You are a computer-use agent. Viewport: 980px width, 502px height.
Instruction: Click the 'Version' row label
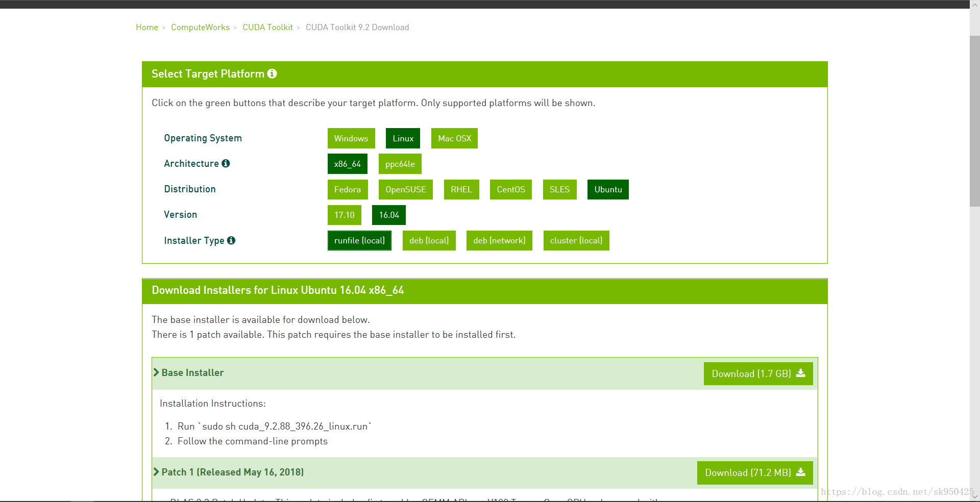pos(180,215)
